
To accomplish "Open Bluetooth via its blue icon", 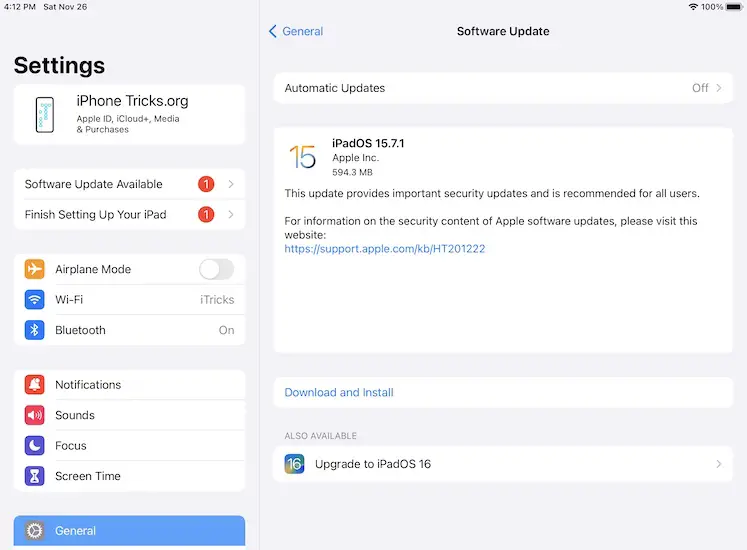I will tap(35, 330).
